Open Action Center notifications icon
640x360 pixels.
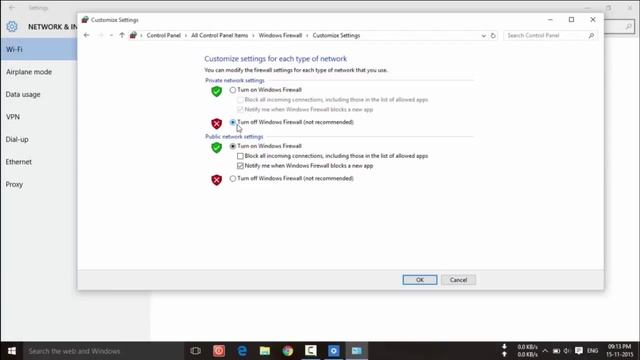(579, 351)
